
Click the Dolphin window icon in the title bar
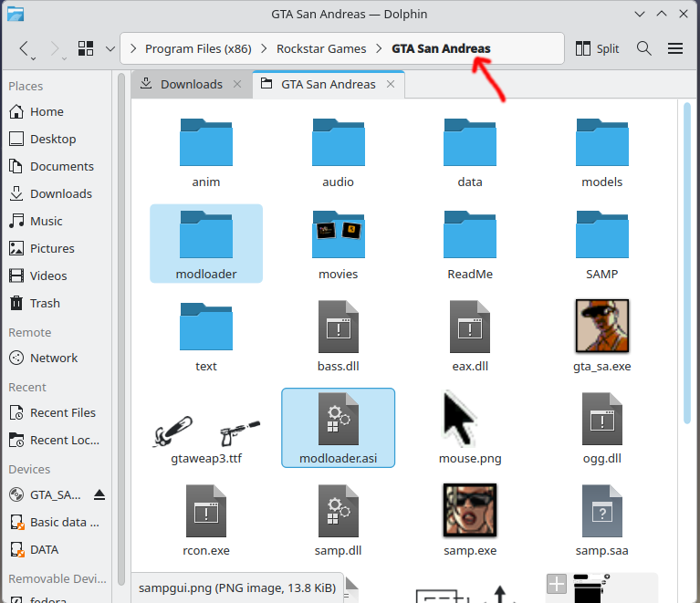16,14
